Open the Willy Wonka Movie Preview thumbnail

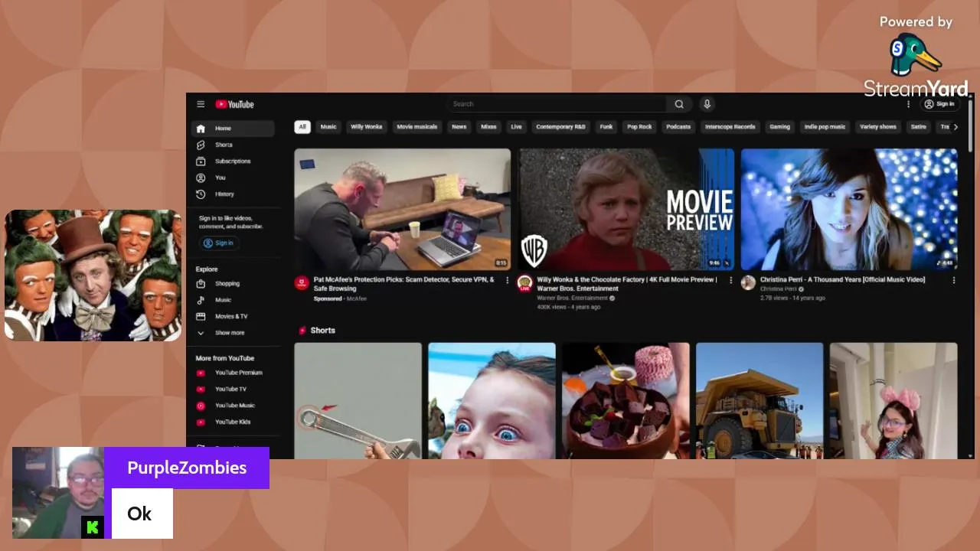point(626,209)
